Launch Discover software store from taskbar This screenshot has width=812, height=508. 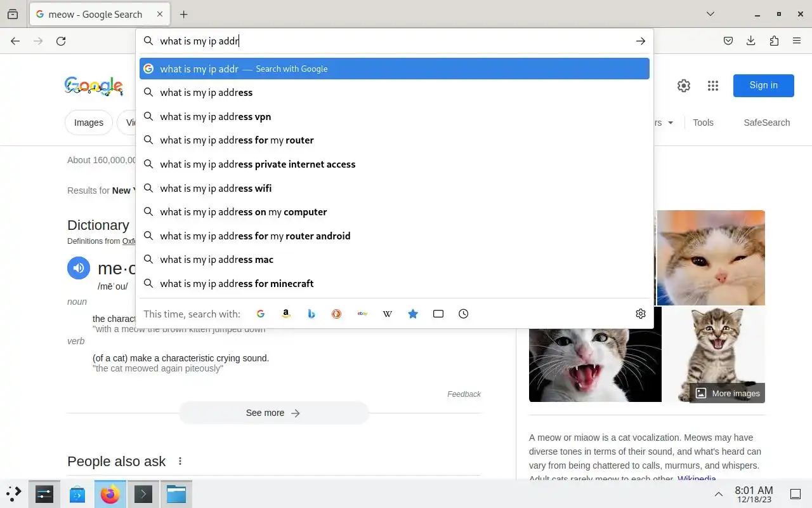77,493
